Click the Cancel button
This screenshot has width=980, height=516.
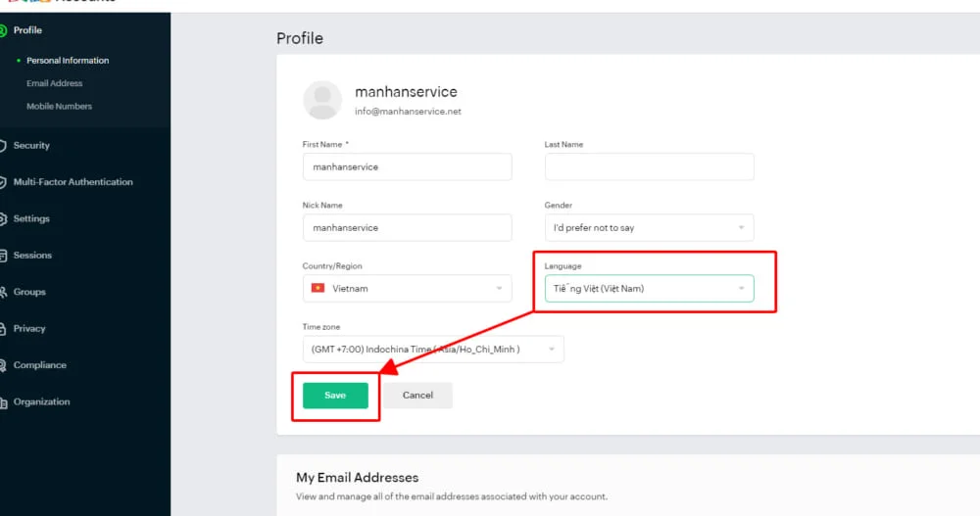pos(417,395)
